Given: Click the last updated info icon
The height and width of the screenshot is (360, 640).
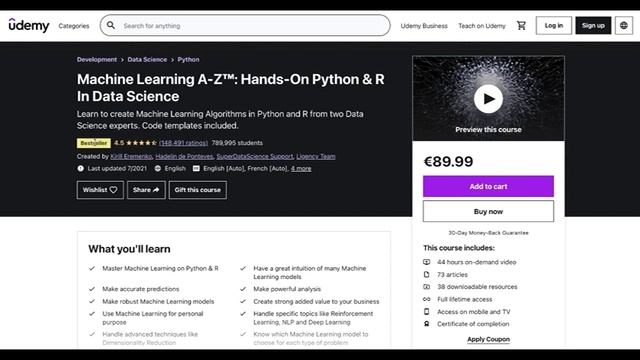Looking at the screenshot, I should click(x=80, y=168).
